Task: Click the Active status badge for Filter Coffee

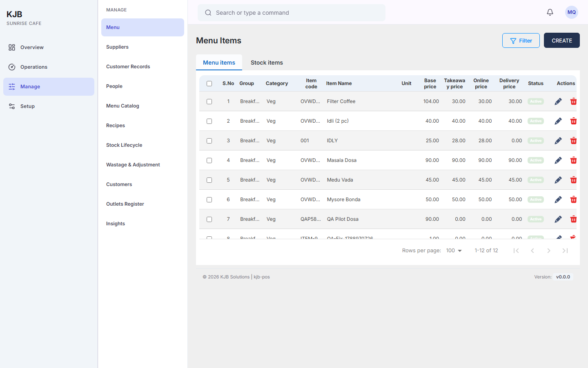Action: pyautogui.click(x=536, y=101)
